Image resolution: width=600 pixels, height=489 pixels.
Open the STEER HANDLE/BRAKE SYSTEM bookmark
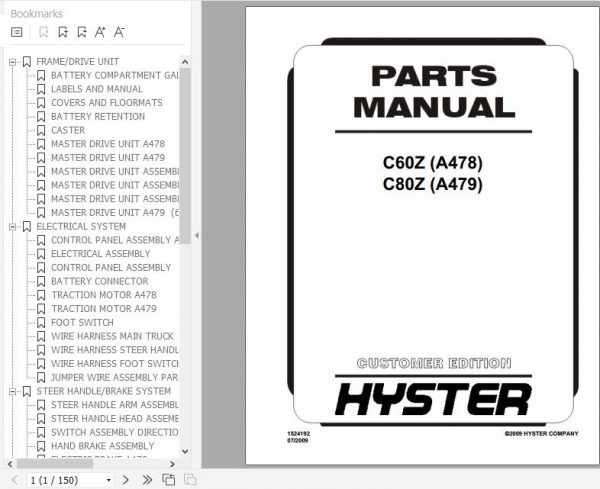click(103, 391)
